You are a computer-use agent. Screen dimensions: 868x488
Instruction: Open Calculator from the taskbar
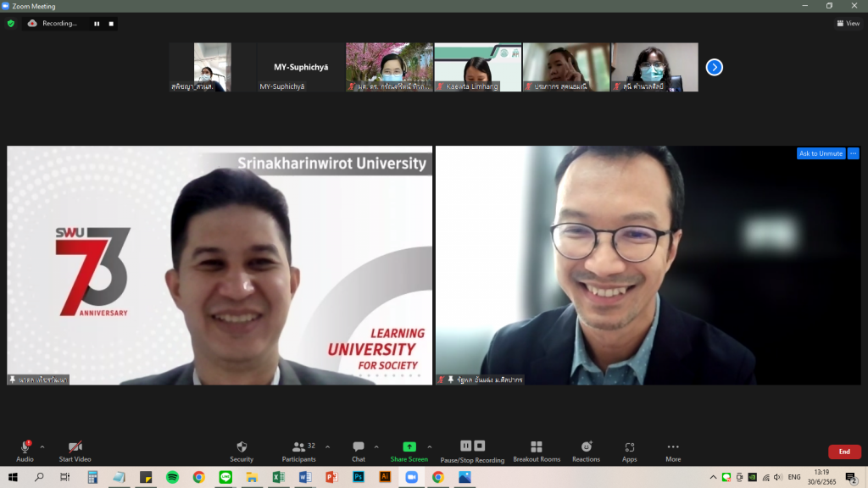tap(92, 477)
